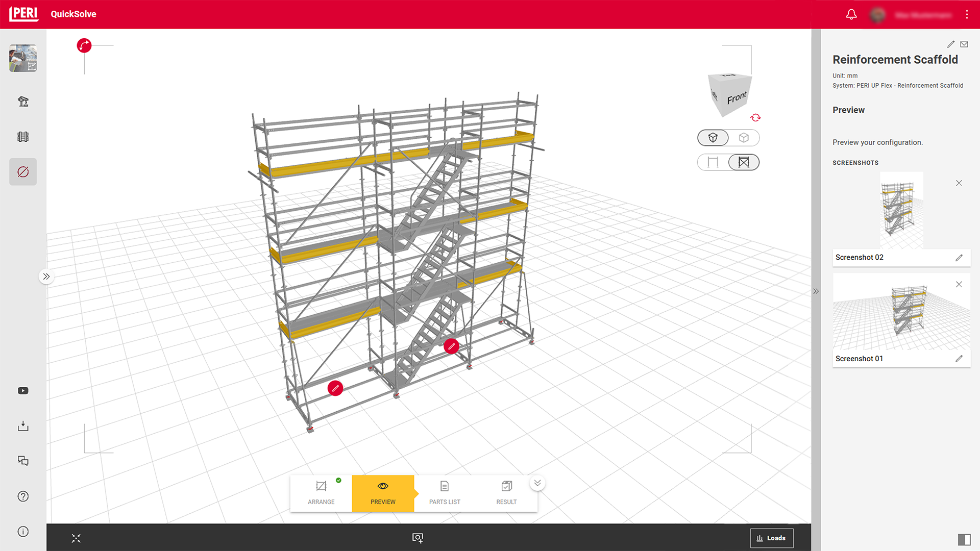Switch to wireframe cube view mode

[x=744, y=138]
